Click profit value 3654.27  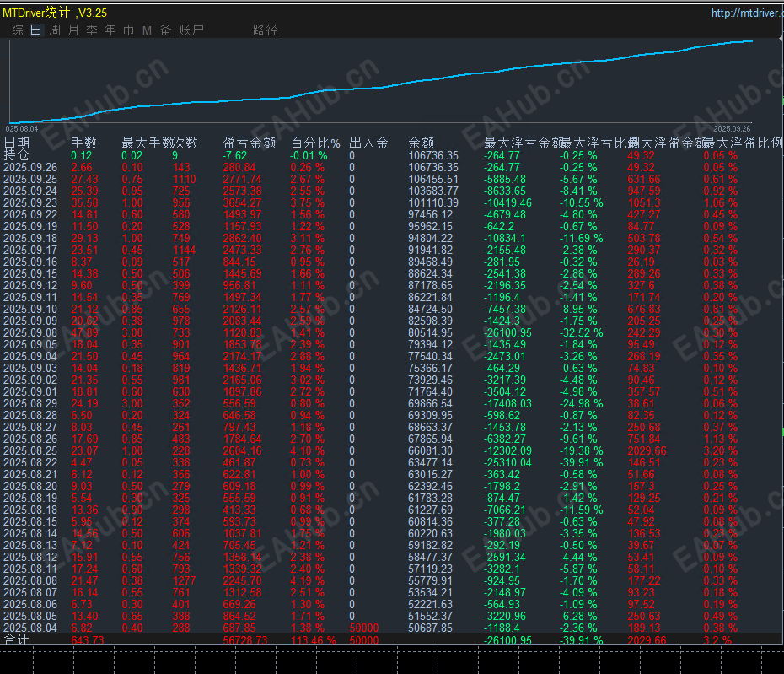242,202
